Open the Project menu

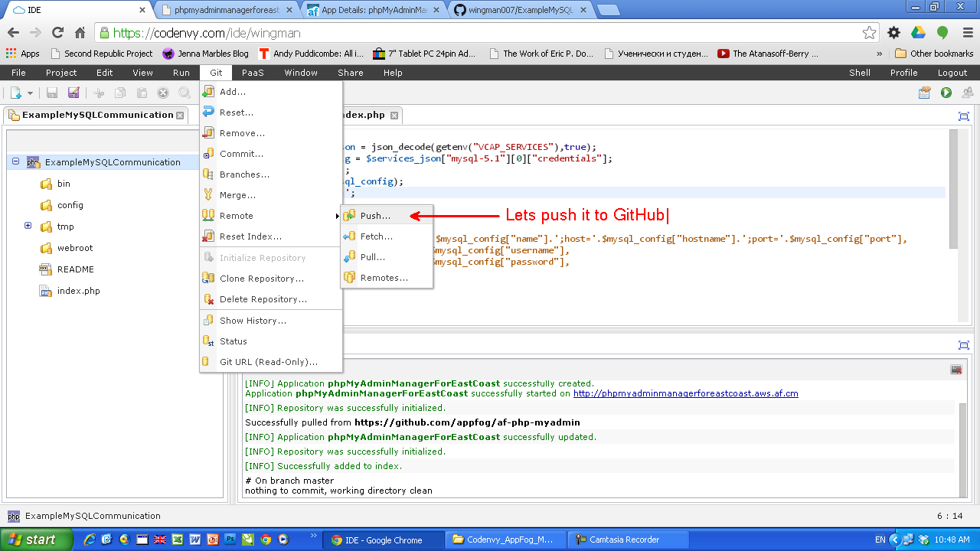click(61, 73)
